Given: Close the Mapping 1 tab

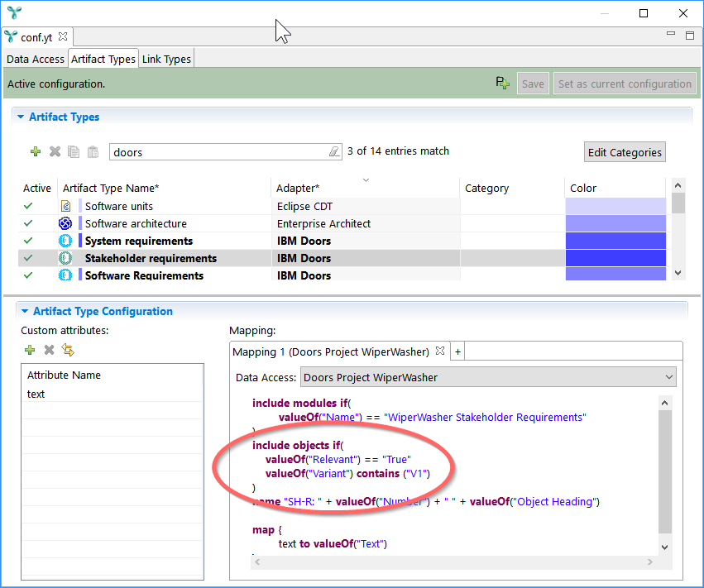Looking at the screenshot, I should click(x=440, y=351).
